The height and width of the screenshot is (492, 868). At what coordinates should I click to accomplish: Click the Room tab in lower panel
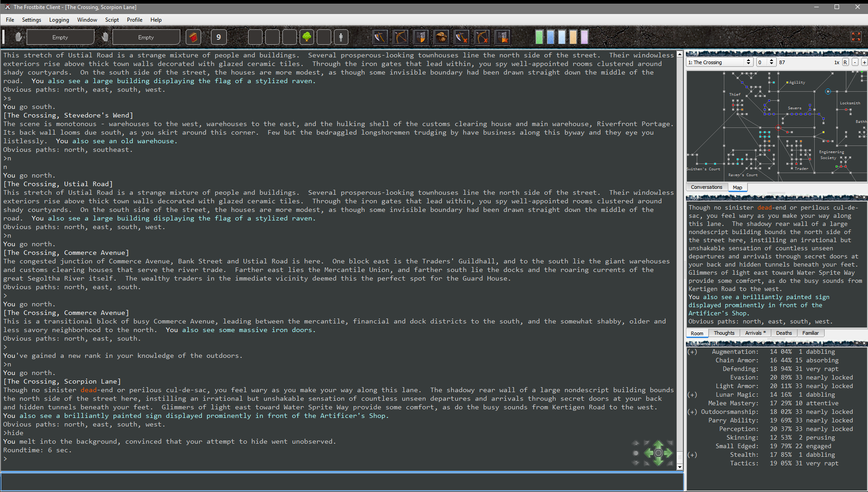[x=697, y=333]
